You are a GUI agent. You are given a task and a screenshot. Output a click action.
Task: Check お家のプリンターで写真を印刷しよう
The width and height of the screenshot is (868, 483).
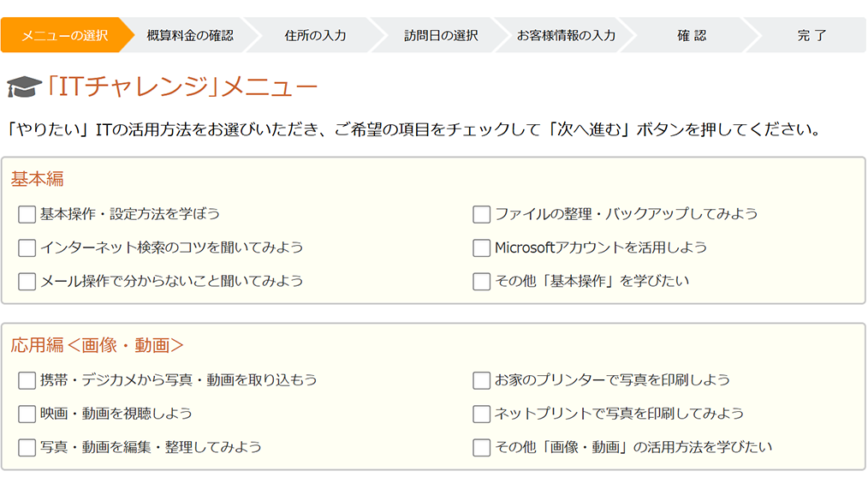tap(481, 380)
